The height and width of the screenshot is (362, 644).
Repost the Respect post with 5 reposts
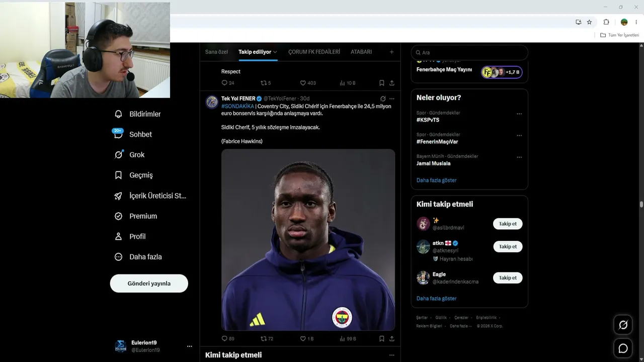pyautogui.click(x=263, y=83)
